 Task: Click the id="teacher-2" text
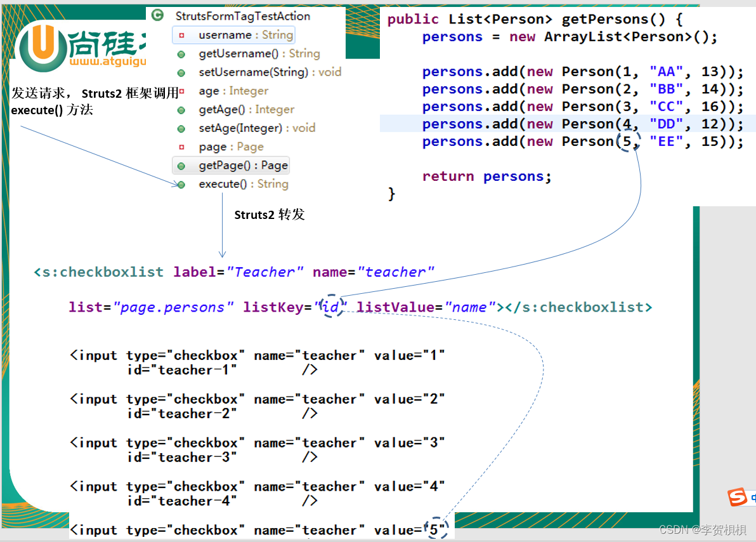(182, 414)
